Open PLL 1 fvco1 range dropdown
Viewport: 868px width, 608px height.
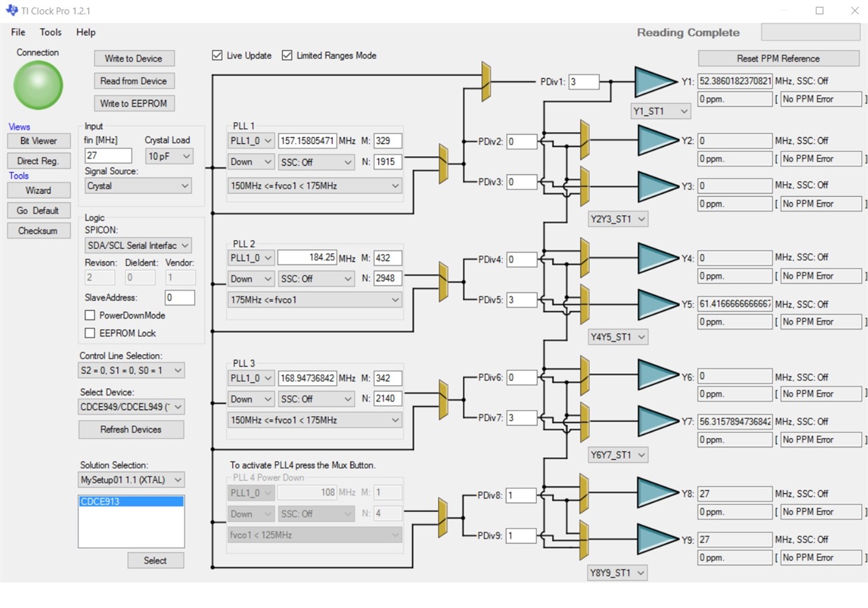[315, 186]
